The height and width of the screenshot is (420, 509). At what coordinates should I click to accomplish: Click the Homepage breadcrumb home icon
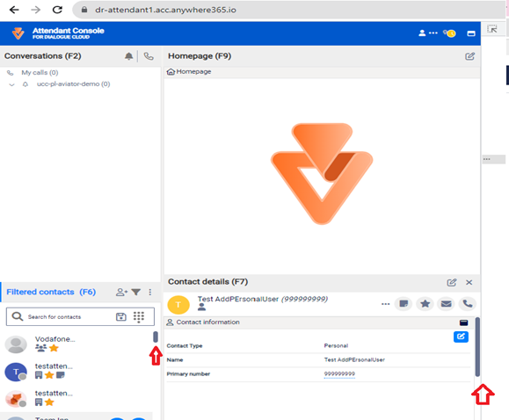click(x=171, y=72)
